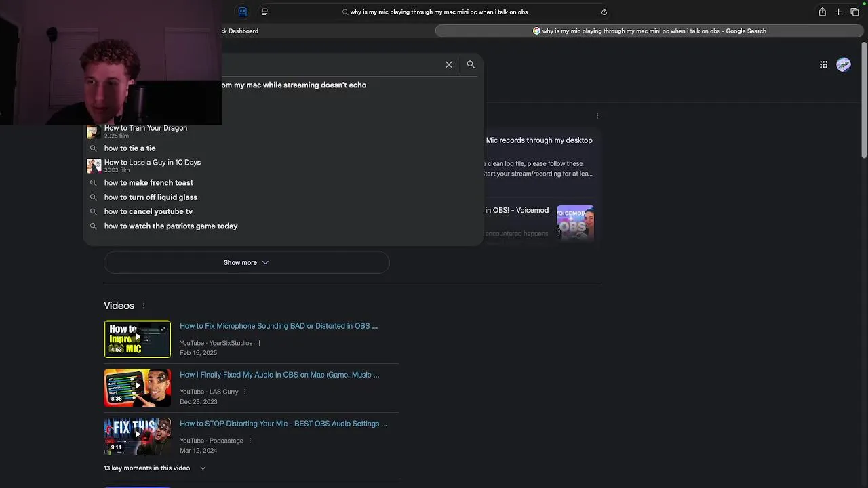Click How to Train Your Dragon poster thumbnail
This screenshot has height=488, width=868.
click(94, 131)
